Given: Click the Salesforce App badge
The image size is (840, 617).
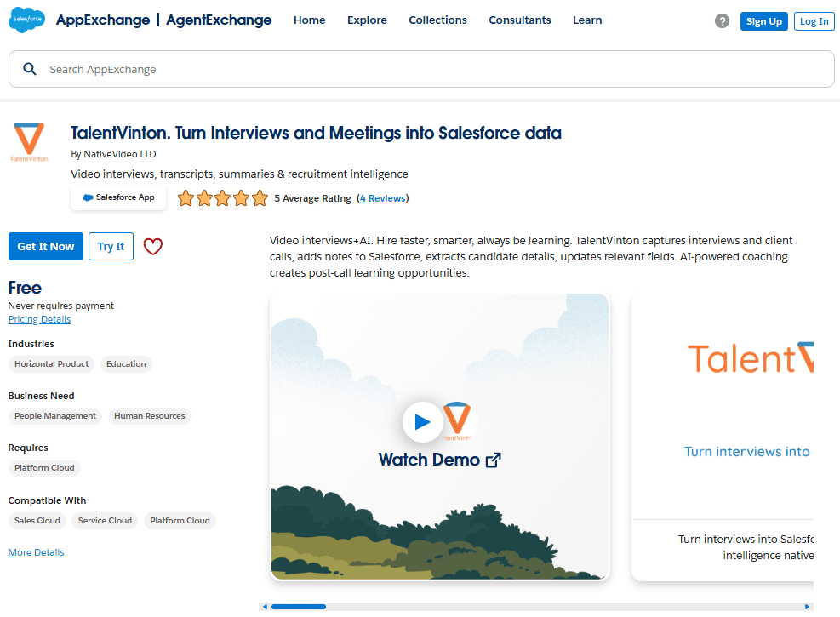Looking at the screenshot, I should point(118,197).
